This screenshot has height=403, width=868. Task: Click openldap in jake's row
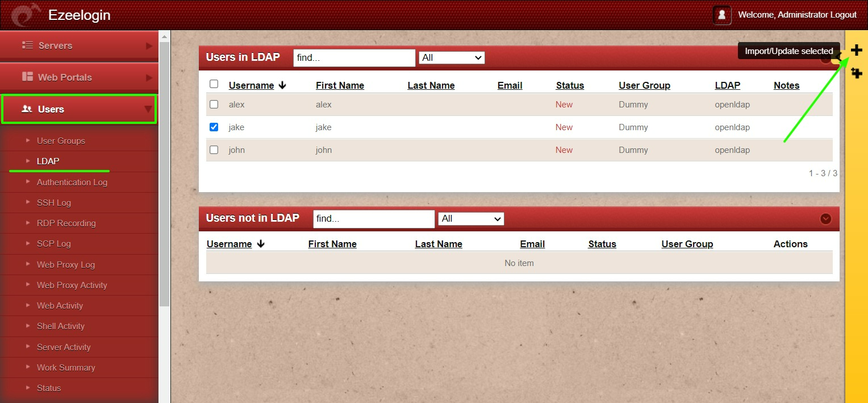click(x=732, y=127)
